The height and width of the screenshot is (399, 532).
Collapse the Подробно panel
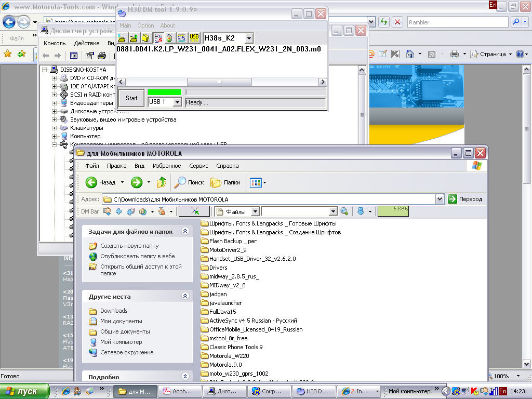pos(185,377)
